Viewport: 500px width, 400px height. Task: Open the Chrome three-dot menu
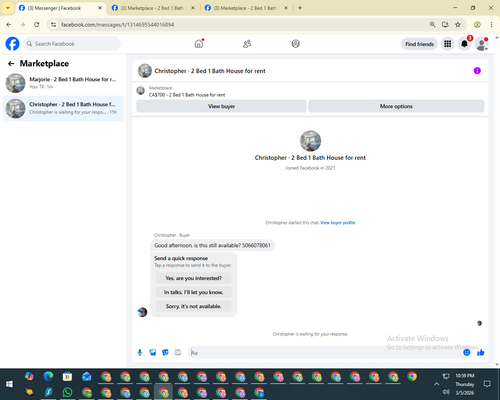point(491,24)
